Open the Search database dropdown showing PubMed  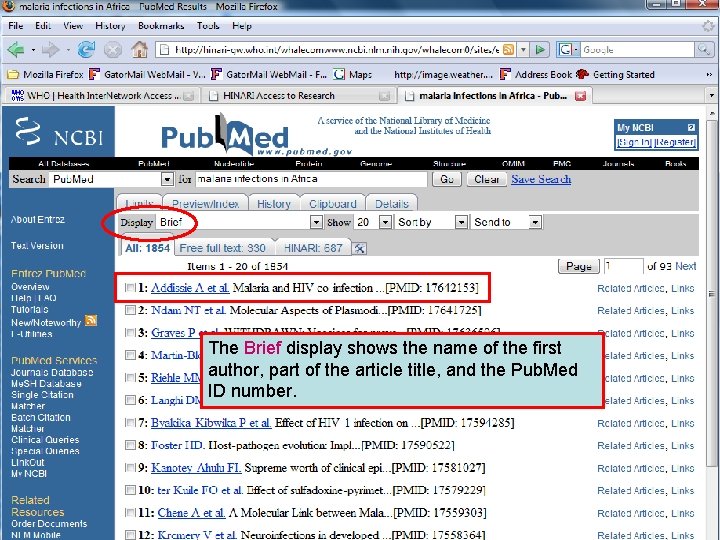(112, 179)
